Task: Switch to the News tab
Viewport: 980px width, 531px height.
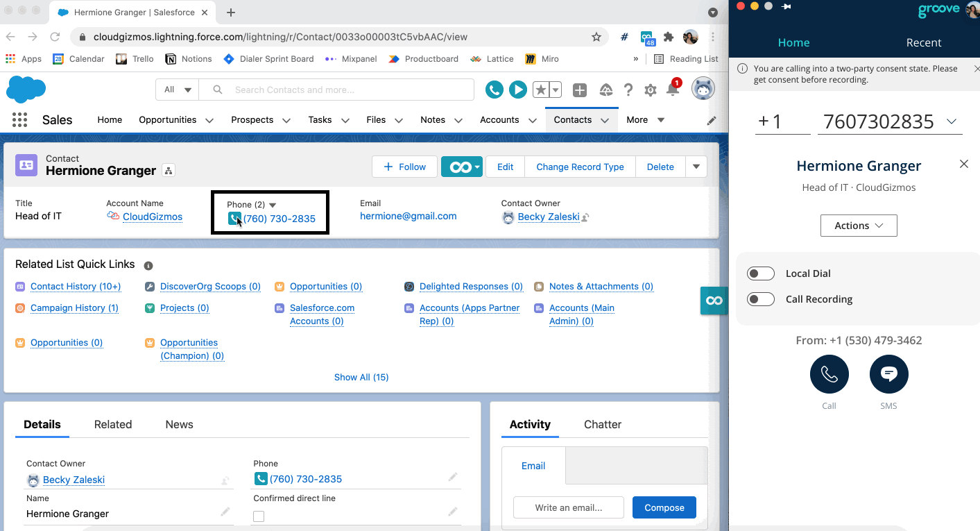Action: click(x=179, y=424)
